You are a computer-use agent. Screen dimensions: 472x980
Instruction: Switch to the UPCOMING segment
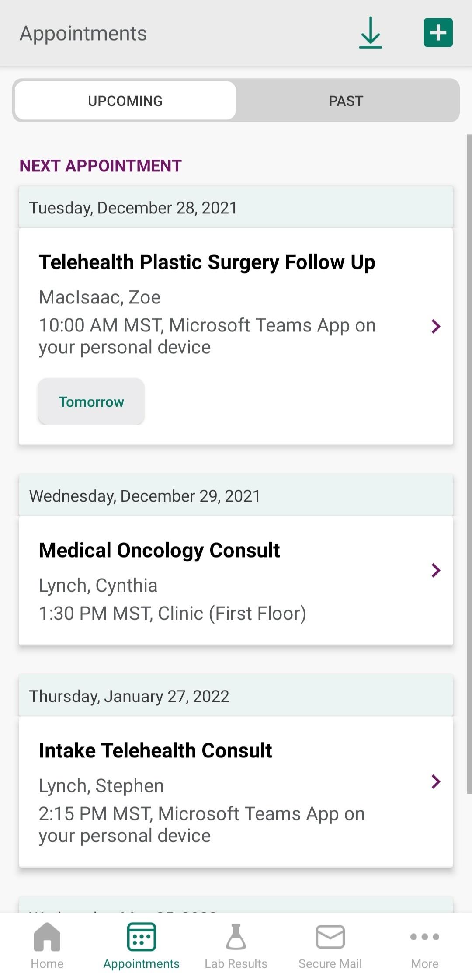tap(125, 101)
